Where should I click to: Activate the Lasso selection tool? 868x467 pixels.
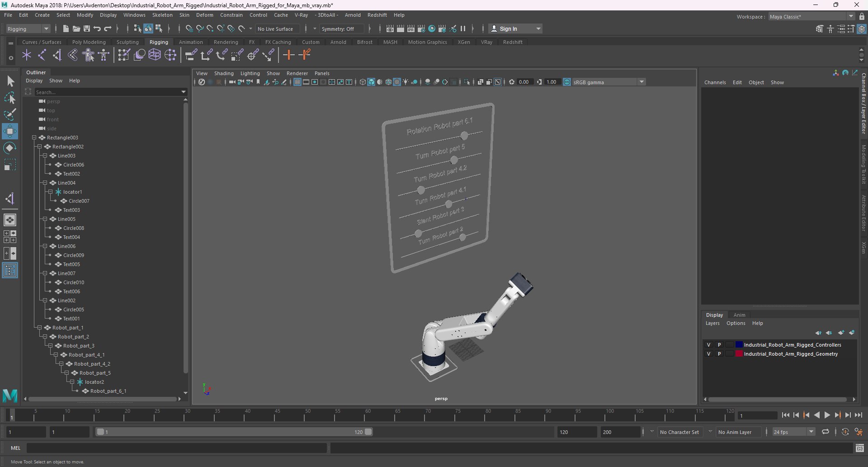10,98
